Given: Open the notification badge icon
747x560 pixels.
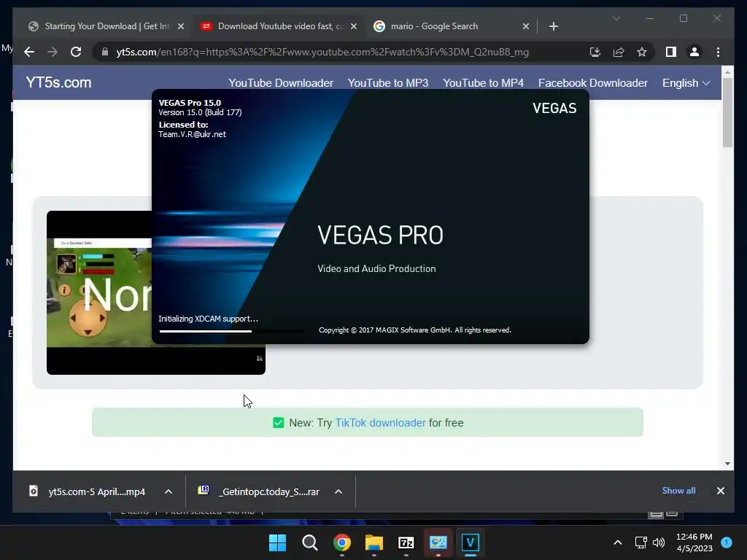Looking at the screenshot, I should point(726,542).
